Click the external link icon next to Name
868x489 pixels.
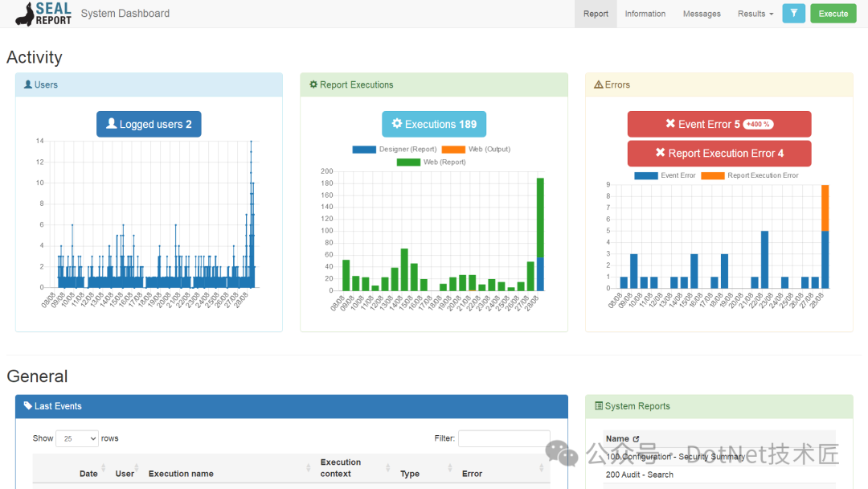pyautogui.click(x=636, y=439)
